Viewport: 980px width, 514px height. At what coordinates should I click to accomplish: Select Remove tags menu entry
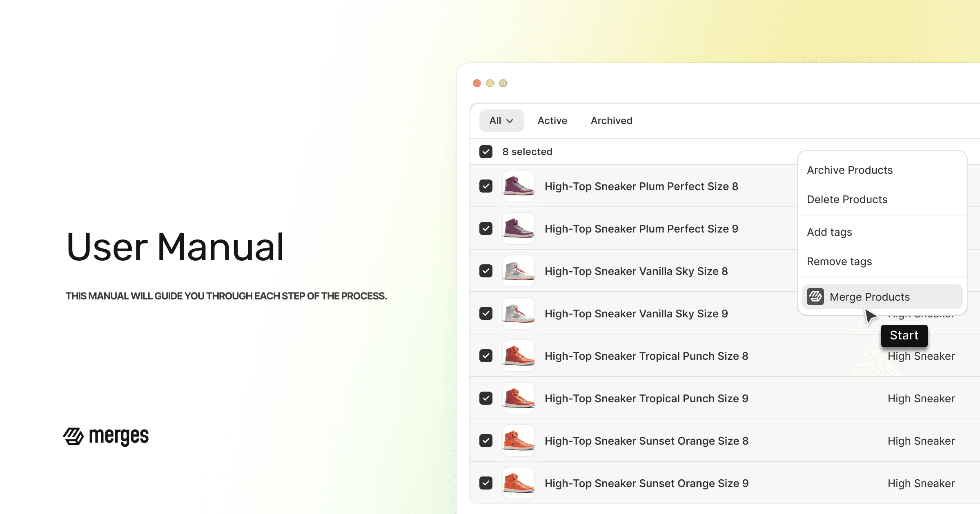tap(839, 261)
